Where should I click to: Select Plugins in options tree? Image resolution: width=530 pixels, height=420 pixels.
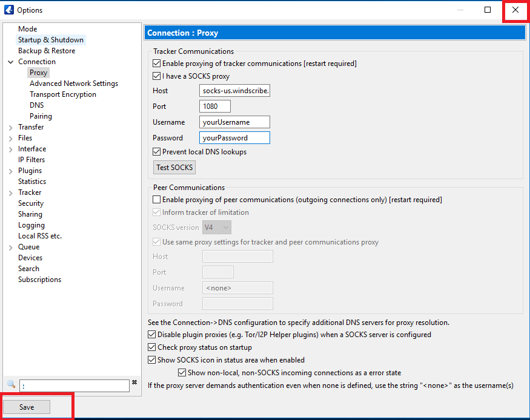pos(30,171)
